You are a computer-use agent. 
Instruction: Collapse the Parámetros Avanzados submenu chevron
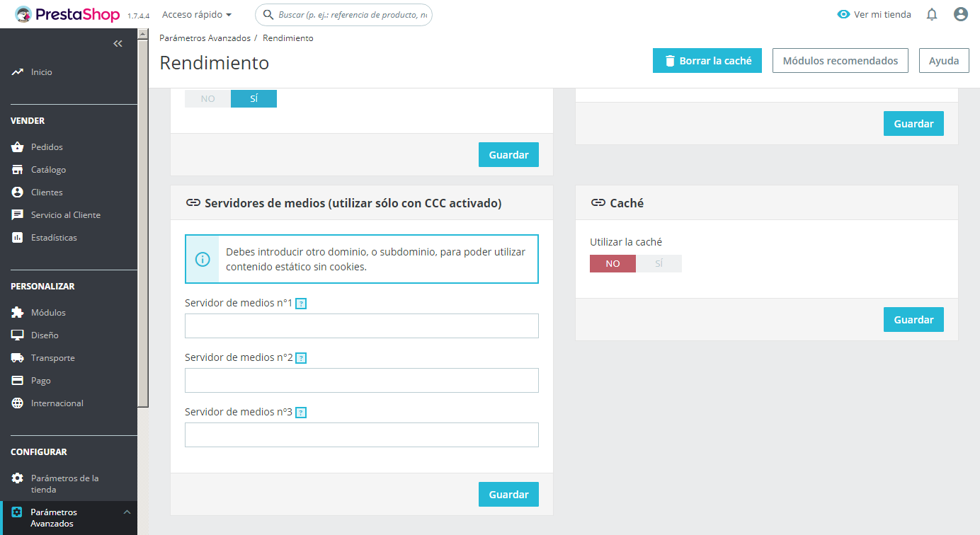click(x=127, y=512)
